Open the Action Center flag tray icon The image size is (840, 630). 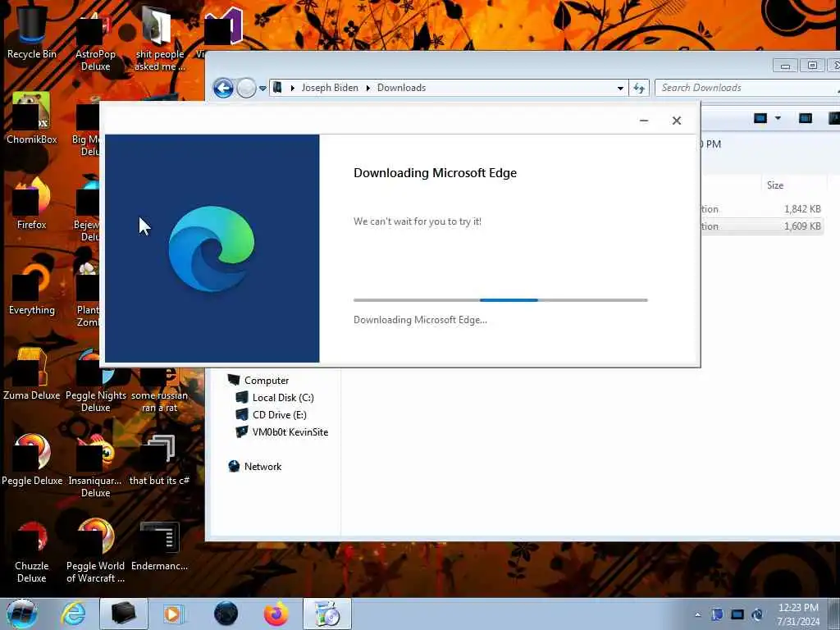click(717, 614)
